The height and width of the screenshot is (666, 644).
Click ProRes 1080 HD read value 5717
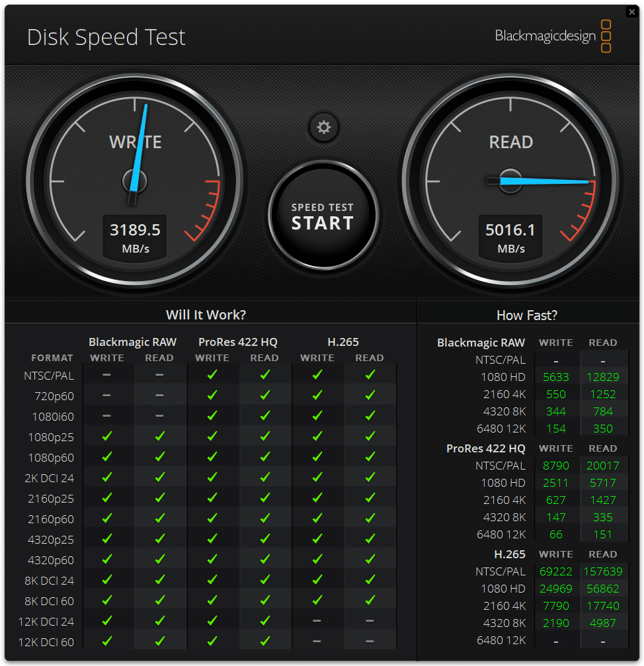click(x=603, y=483)
